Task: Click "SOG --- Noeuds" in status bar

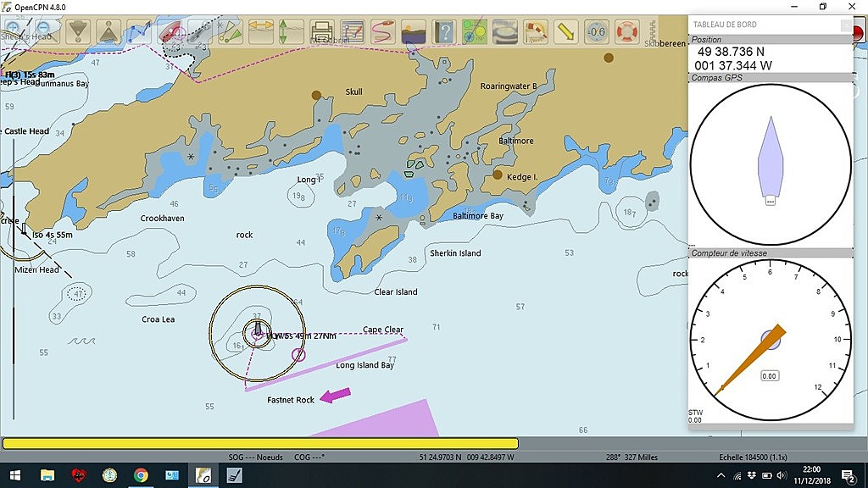Action: point(256,457)
